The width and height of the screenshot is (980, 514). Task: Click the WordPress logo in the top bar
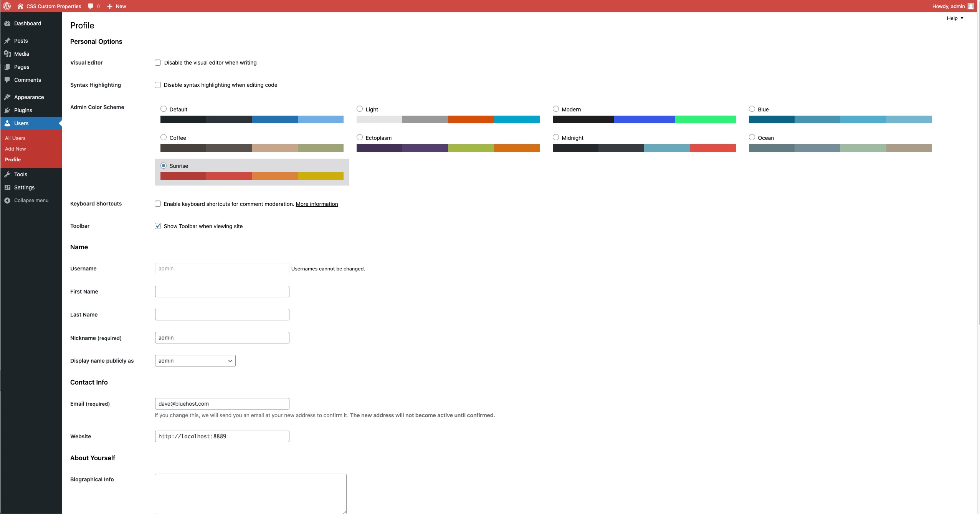point(6,6)
